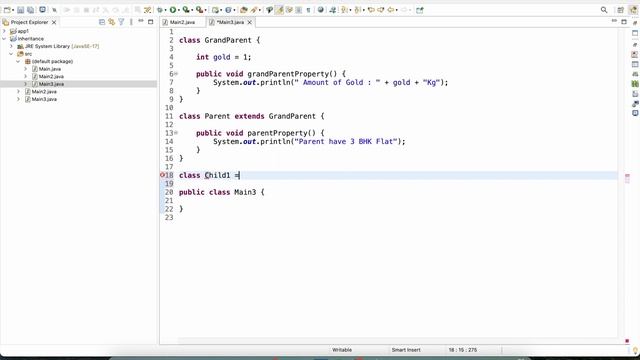Minimize the Project Explorer panel
This screenshot has height=360, width=640.
coord(141,21)
